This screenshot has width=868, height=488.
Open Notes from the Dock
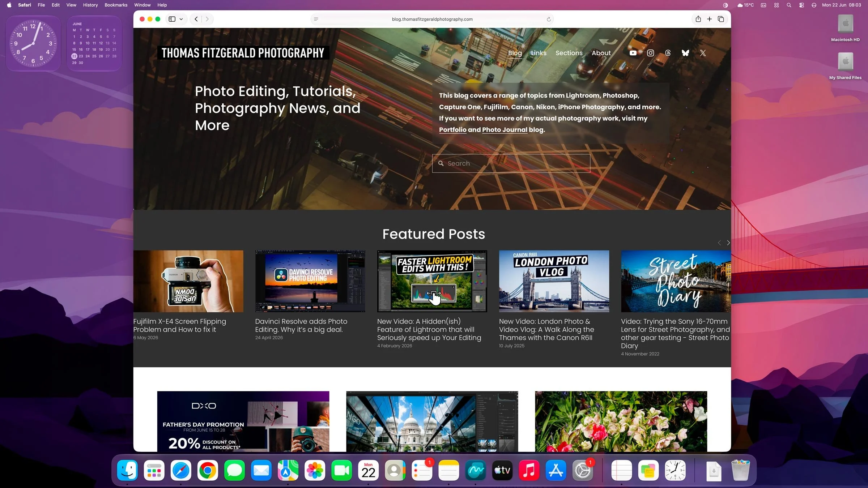(448, 470)
